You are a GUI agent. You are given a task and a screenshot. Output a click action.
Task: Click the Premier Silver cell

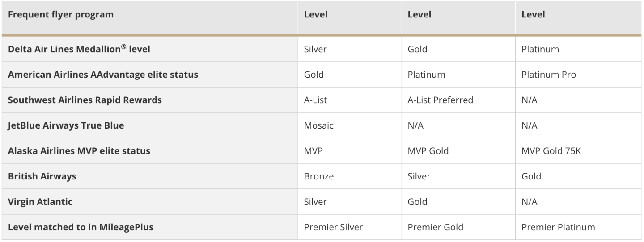(x=333, y=227)
